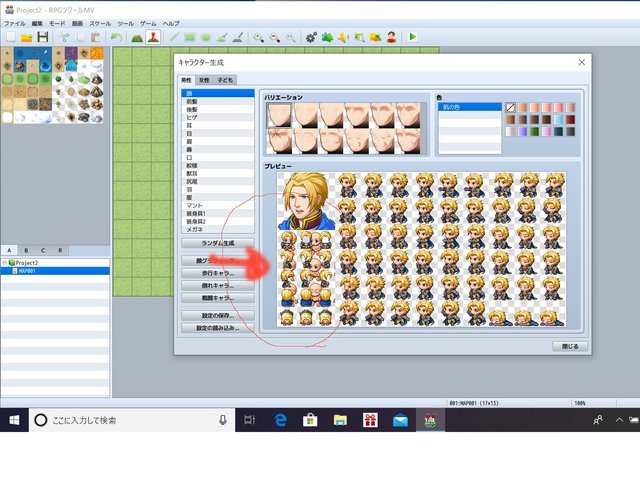Click the 閉じる button

click(570, 346)
